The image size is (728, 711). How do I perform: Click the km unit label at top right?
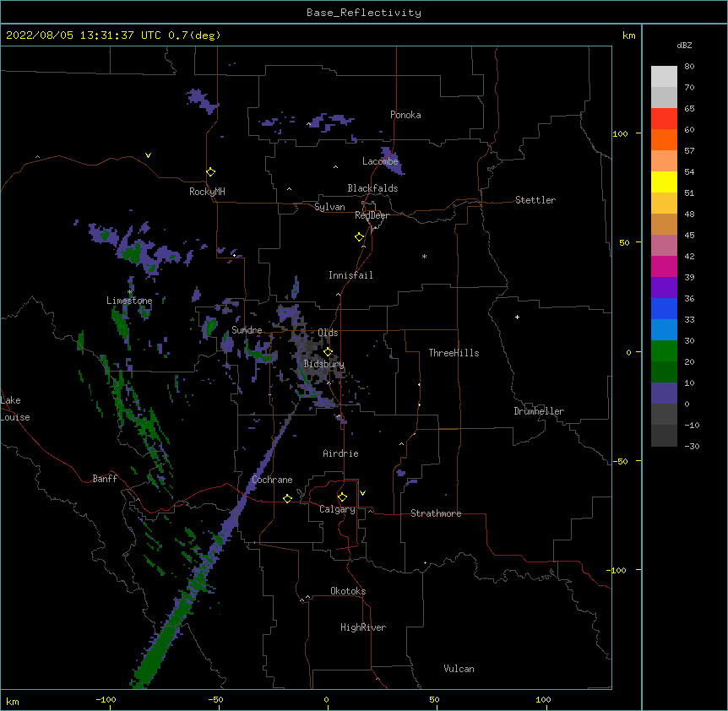629,35
